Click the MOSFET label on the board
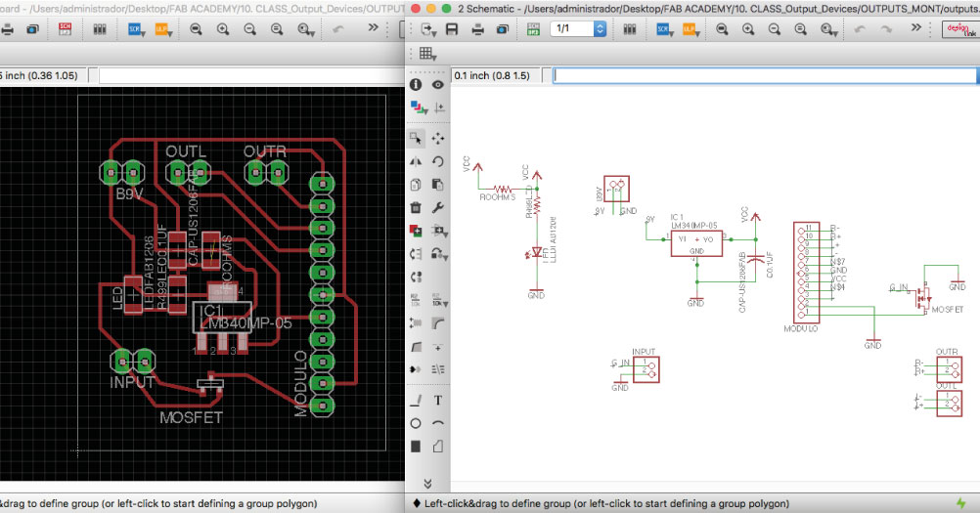The height and width of the screenshot is (513, 980). click(191, 417)
